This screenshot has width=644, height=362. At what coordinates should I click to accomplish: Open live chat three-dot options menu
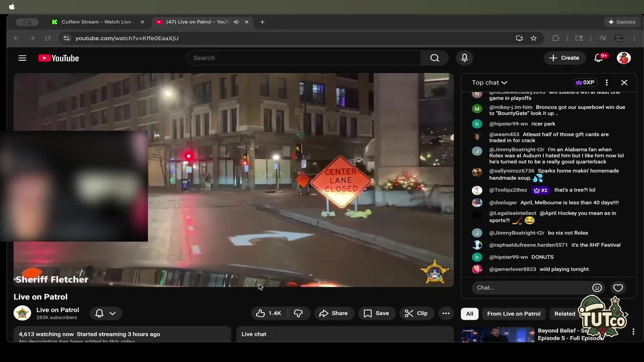pos(606,82)
